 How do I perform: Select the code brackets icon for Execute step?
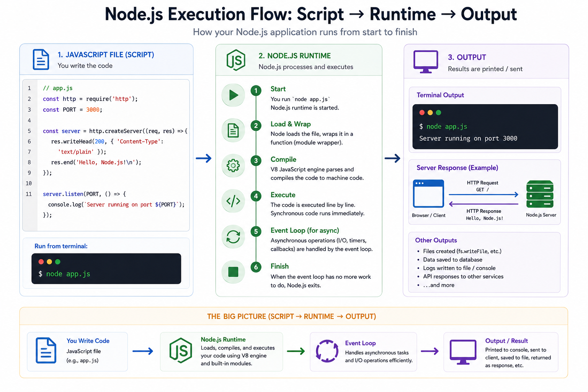(x=233, y=201)
